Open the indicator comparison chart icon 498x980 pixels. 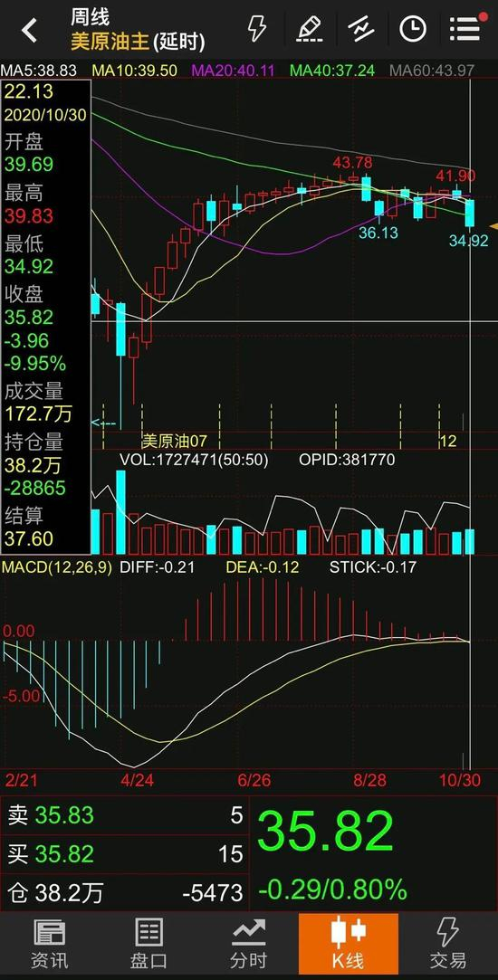pyautogui.click(x=361, y=29)
